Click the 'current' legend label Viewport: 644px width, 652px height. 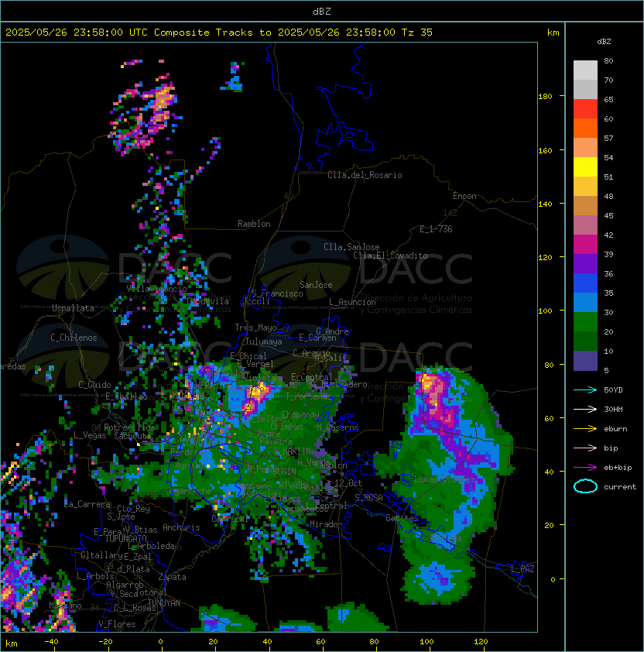620,487
